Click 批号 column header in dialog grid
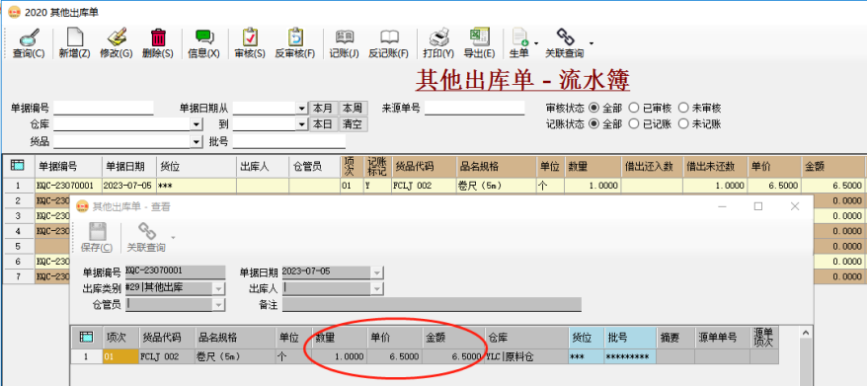 tap(630, 338)
